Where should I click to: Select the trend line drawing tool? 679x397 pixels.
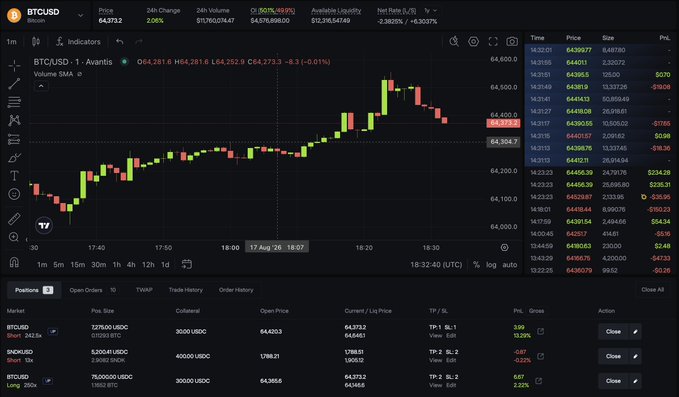pyautogui.click(x=14, y=84)
